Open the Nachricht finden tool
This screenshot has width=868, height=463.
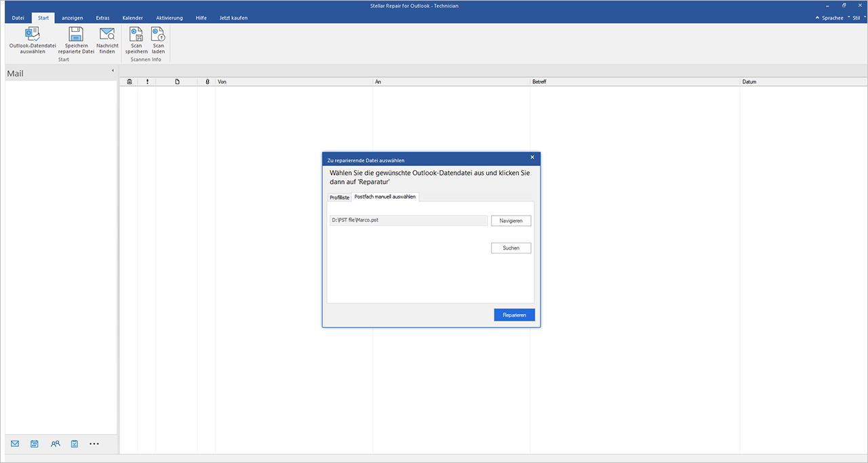tap(107, 35)
